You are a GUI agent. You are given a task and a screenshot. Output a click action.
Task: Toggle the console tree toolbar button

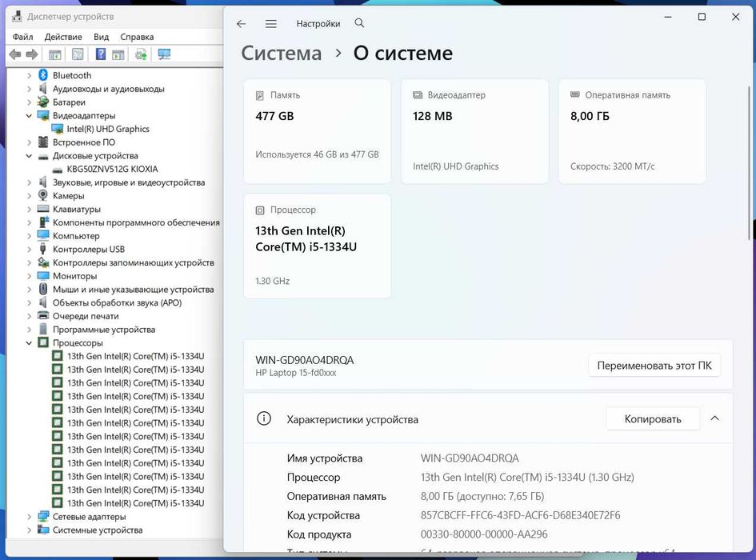(x=55, y=54)
